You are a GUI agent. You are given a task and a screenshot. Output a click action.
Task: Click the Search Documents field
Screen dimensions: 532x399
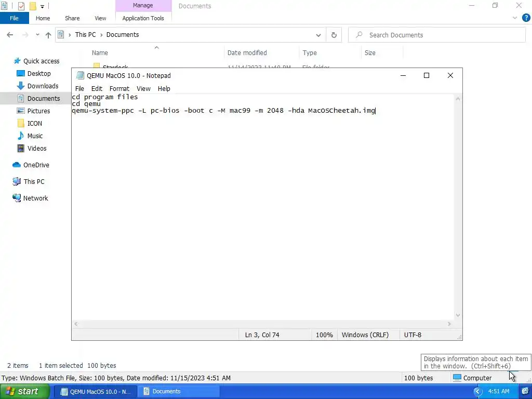437,35
